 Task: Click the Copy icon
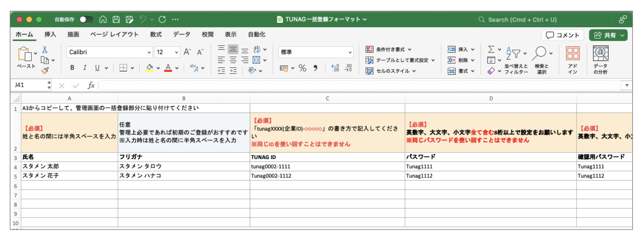[45, 60]
